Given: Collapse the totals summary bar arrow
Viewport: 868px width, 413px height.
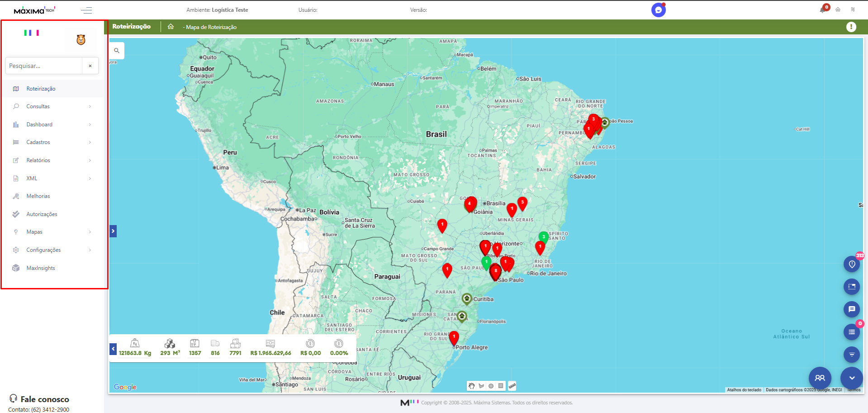Looking at the screenshot, I should point(113,349).
